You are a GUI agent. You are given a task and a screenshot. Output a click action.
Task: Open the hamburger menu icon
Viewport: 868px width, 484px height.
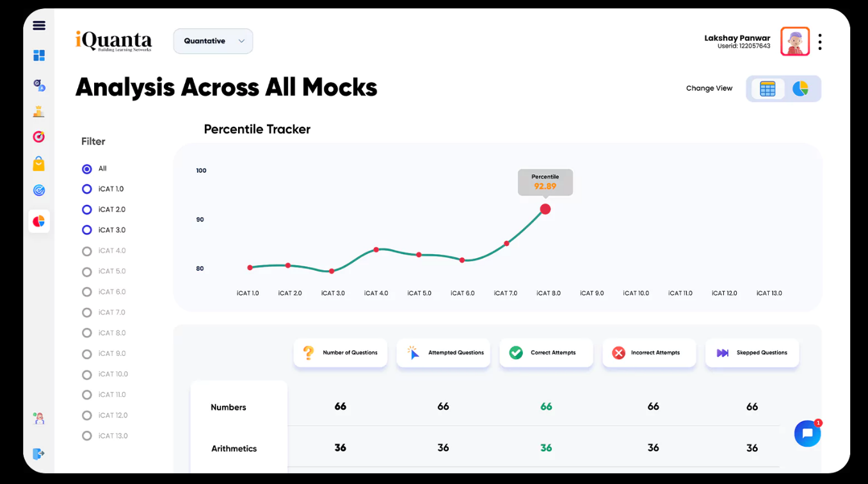(39, 26)
